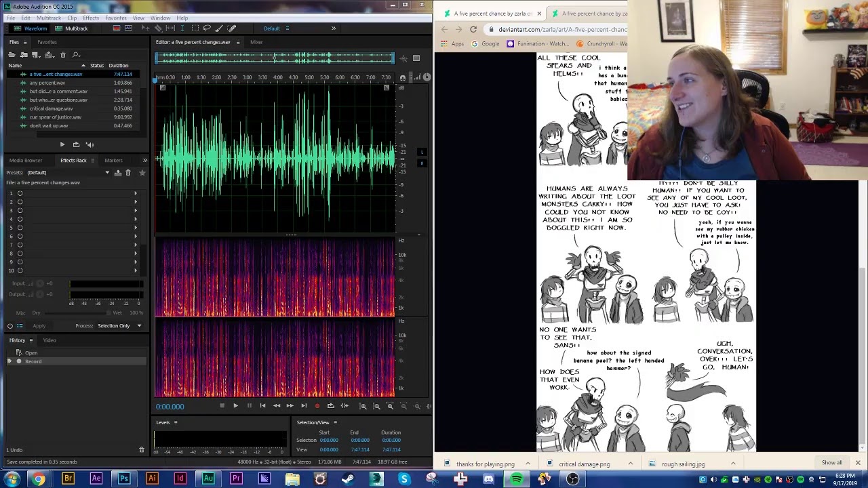Move playhead to previous marker
The width and height of the screenshot is (868, 488).
262,406
